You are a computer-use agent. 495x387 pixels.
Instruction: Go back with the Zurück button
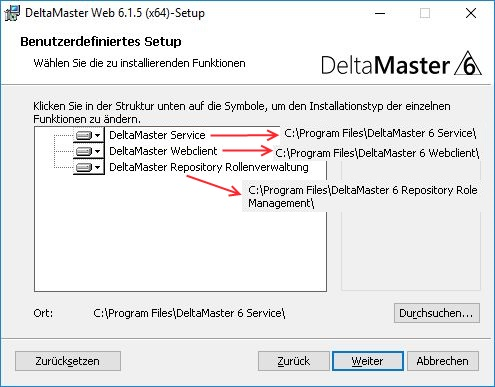pyautogui.click(x=294, y=361)
